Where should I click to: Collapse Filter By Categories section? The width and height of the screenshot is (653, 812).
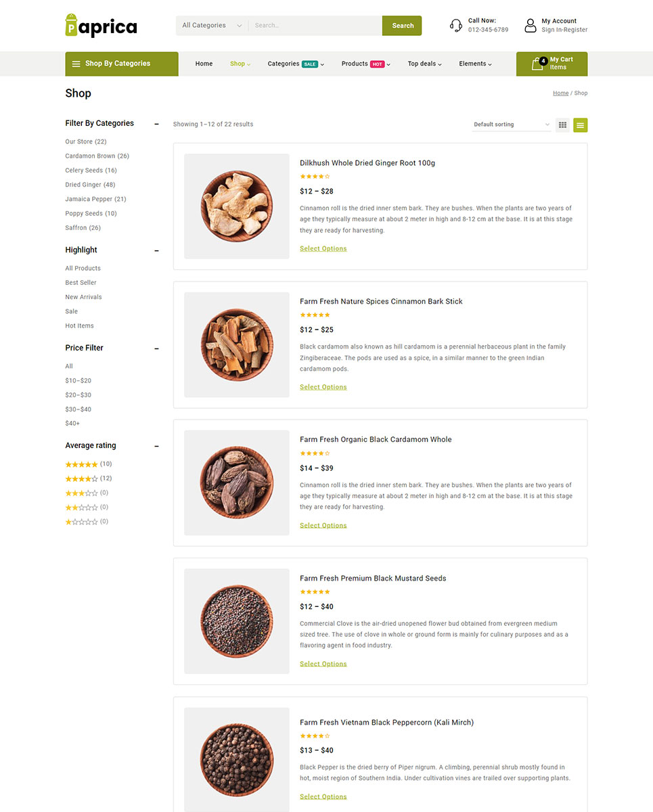[x=156, y=124]
